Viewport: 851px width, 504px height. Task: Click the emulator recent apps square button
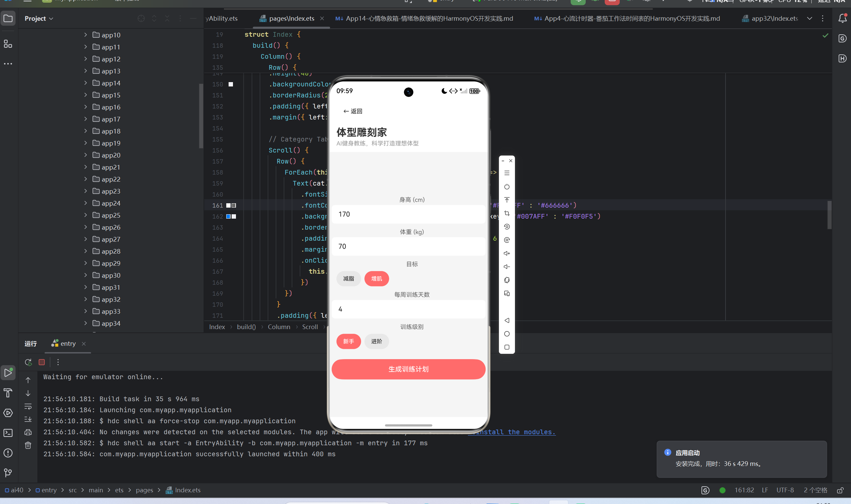coord(507,347)
